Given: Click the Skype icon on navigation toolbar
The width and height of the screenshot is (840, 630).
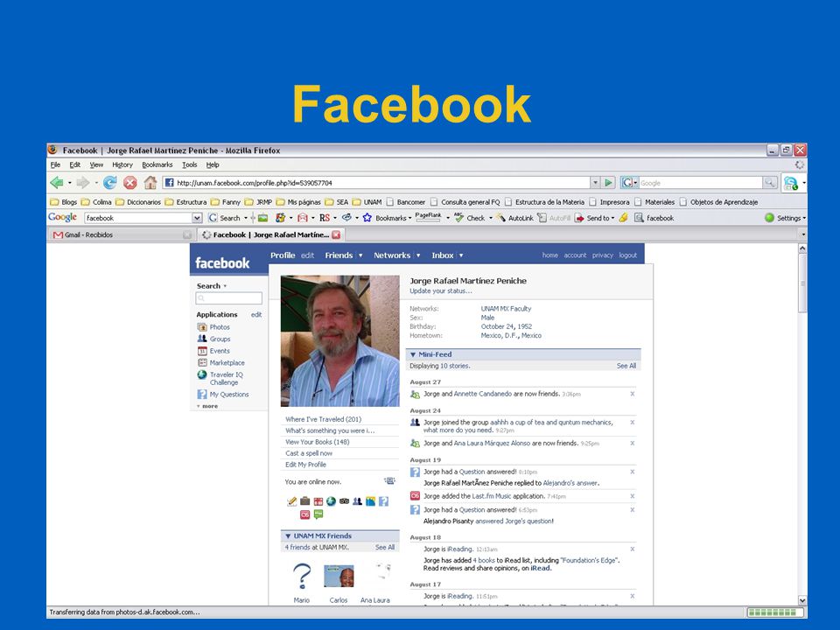Looking at the screenshot, I should pos(791,183).
